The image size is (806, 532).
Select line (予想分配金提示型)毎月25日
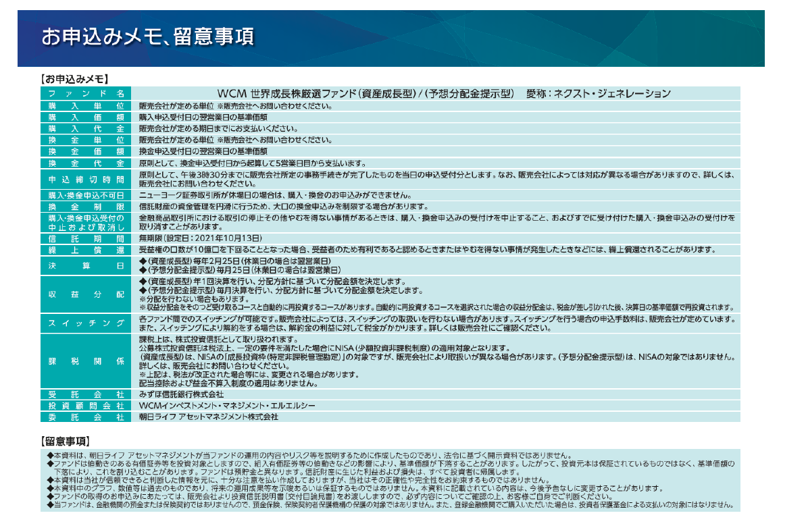tap(240, 269)
